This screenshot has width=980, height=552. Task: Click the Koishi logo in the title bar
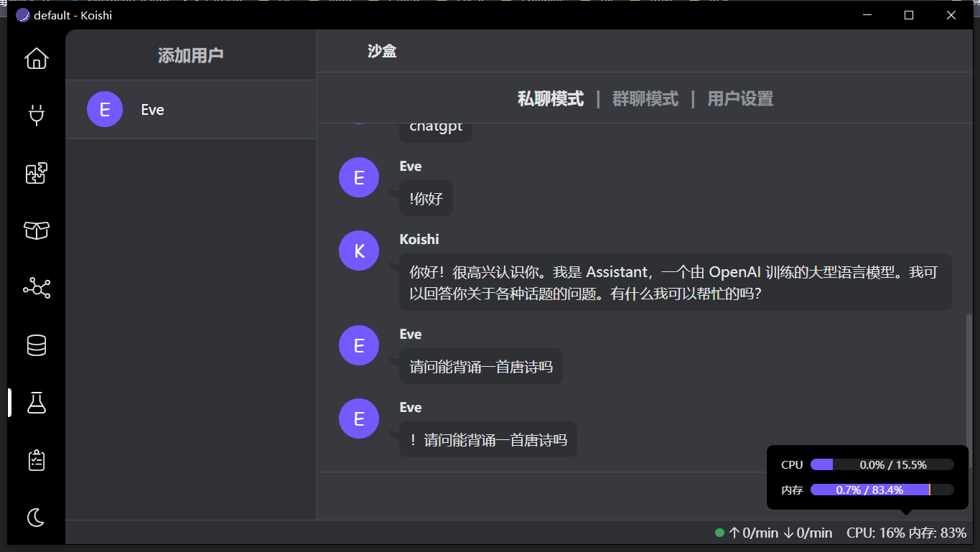tap(22, 14)
